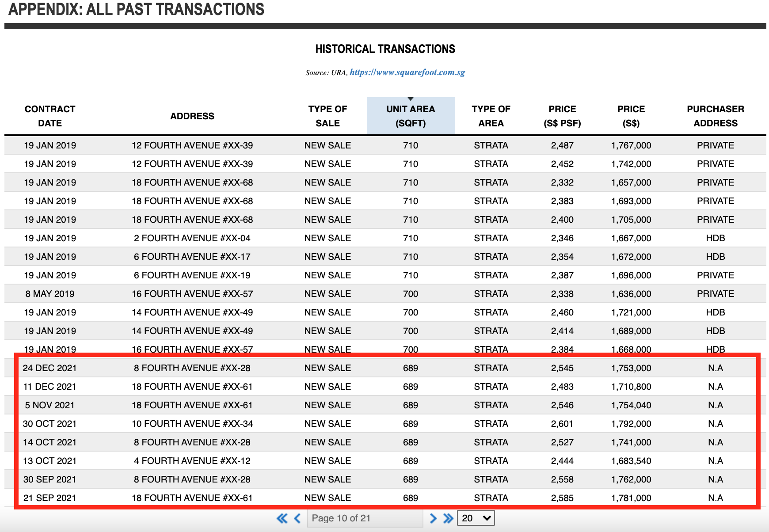The height and width of the screenshot is (532, 769).
Task: Select the 11 DEC 2021 date cell
Action: pos(50,387)
